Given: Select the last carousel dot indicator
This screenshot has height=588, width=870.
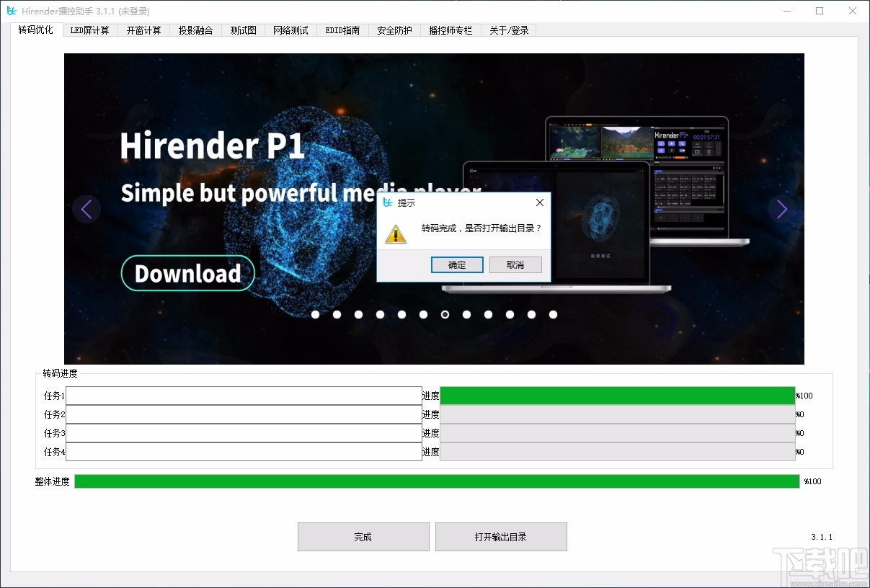Looking at the screenshot, I should 553,314.
